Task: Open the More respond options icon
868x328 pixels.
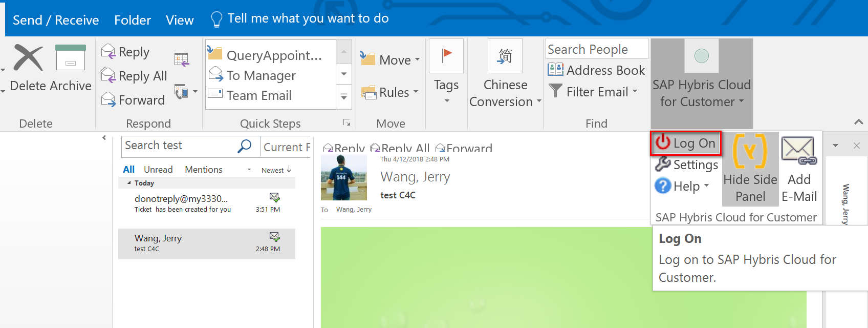Action: 185,92
